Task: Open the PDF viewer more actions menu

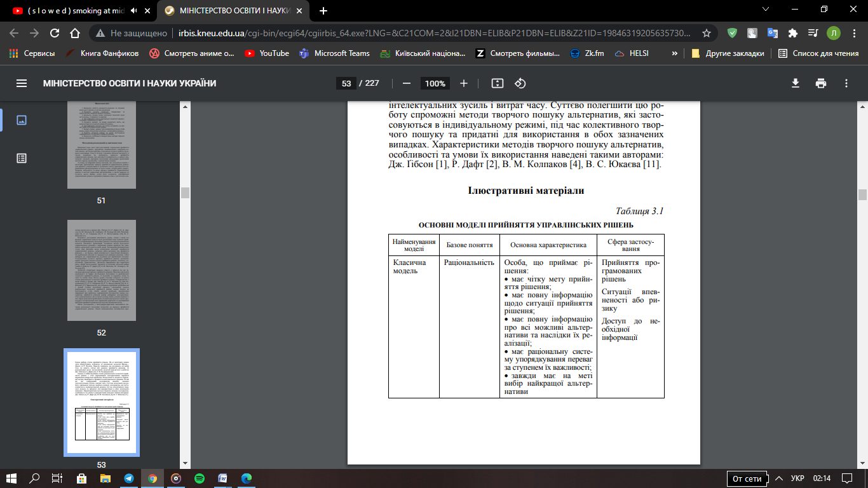Action: pyautogui.click(x=846, y=83)
